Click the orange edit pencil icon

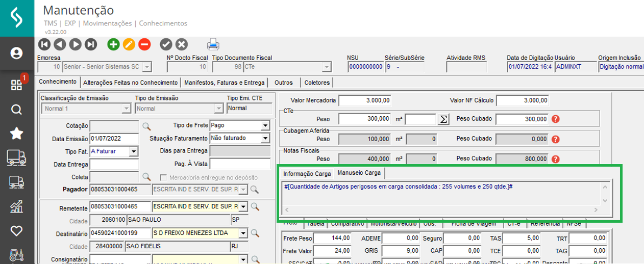(x=129, y=44)
